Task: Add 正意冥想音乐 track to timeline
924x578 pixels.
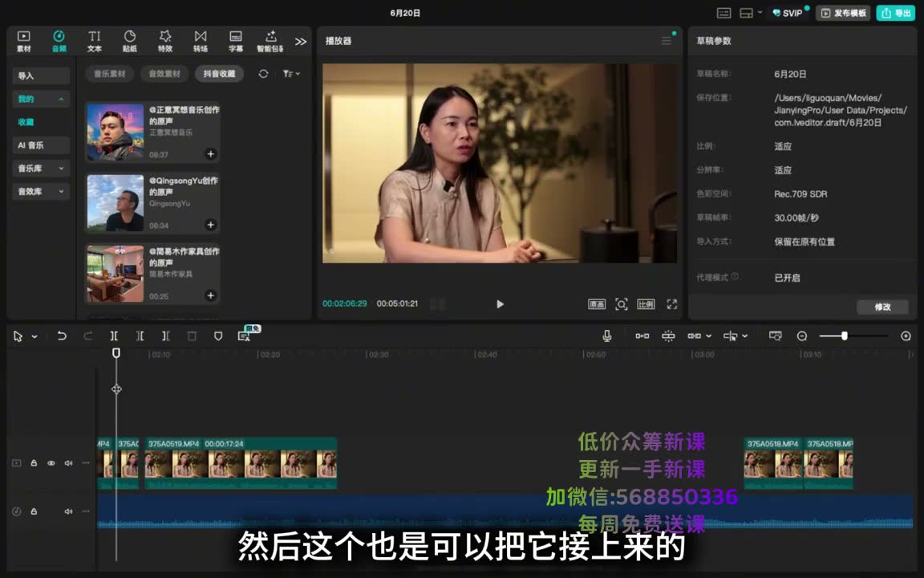Action: (x=210, y=154)
